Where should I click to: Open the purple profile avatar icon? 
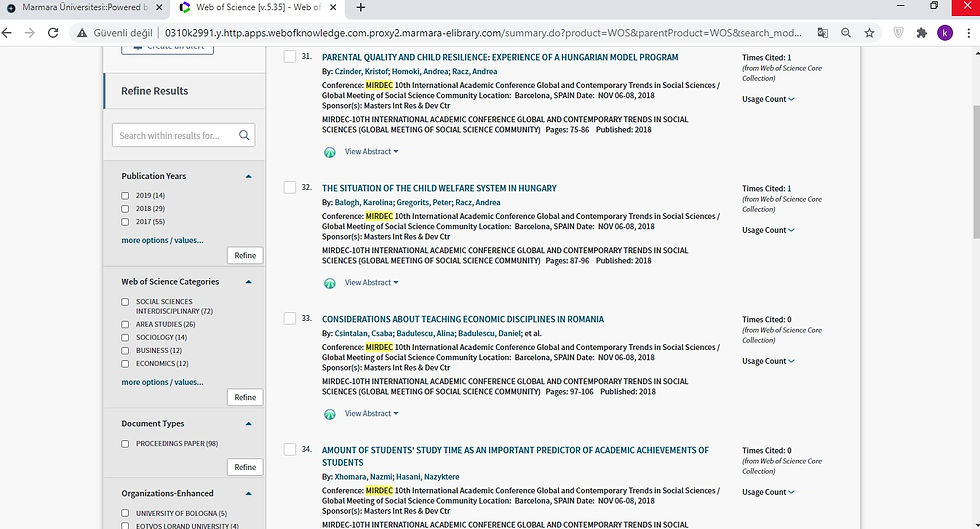click(944, 33)
